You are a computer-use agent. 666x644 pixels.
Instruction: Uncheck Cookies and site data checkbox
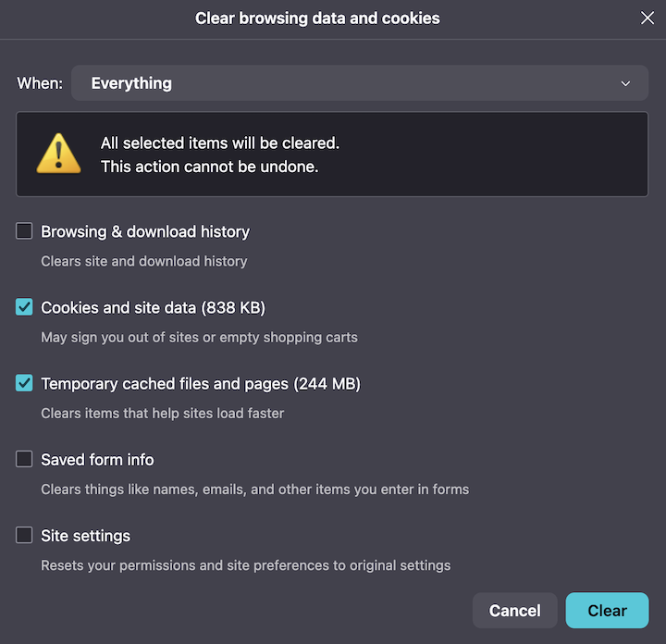click(x=24, y=307)
